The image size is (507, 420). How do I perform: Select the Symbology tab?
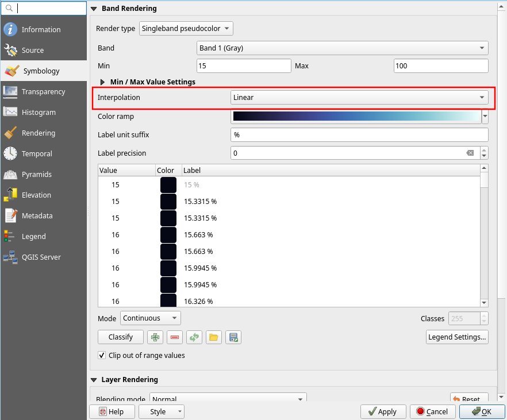[x=44, y=71]
